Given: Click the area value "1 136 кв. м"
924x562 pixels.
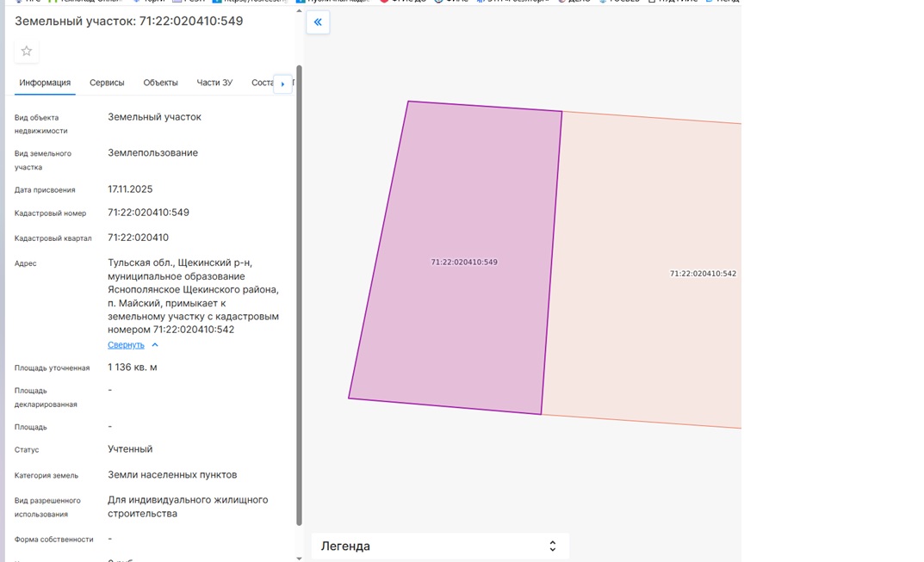Looking at the screenshot, I should pos(133,367).
